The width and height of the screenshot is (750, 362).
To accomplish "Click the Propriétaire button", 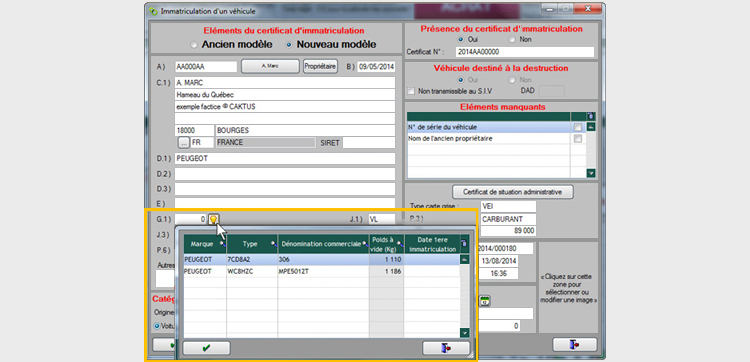I will click(x=320, y=66).
